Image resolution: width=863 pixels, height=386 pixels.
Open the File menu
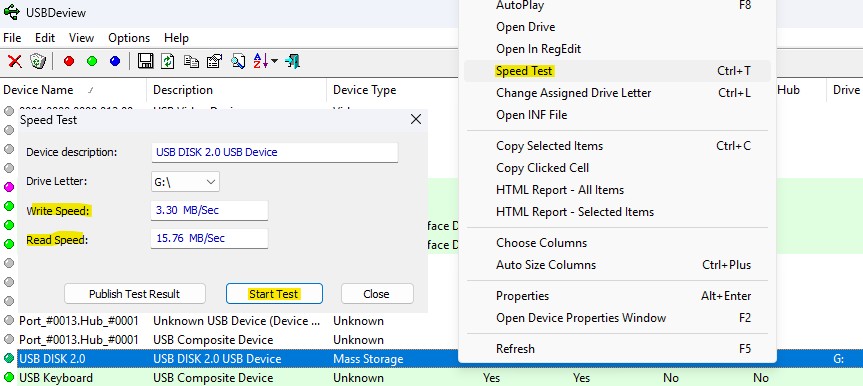pos(12,38)
